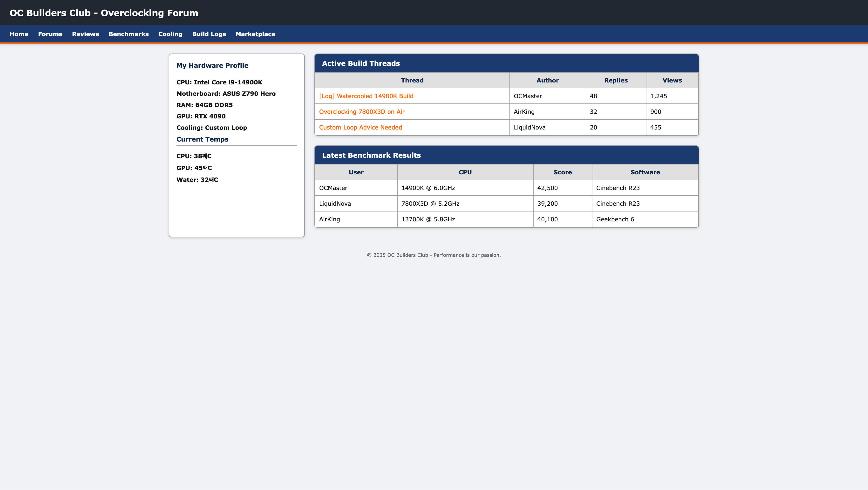Click AirKing in the Author column
The height and width of the screenshot is (490, 868).
click(524, 112)
